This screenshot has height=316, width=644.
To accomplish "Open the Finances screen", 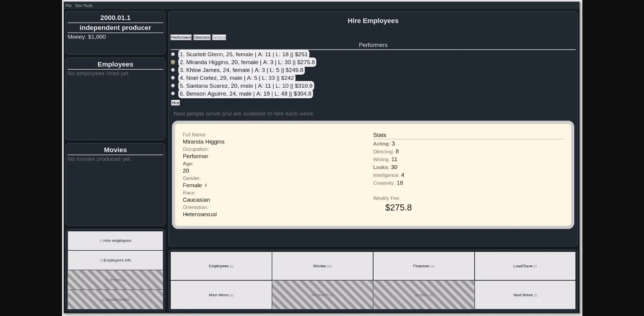I will (423, 266).
